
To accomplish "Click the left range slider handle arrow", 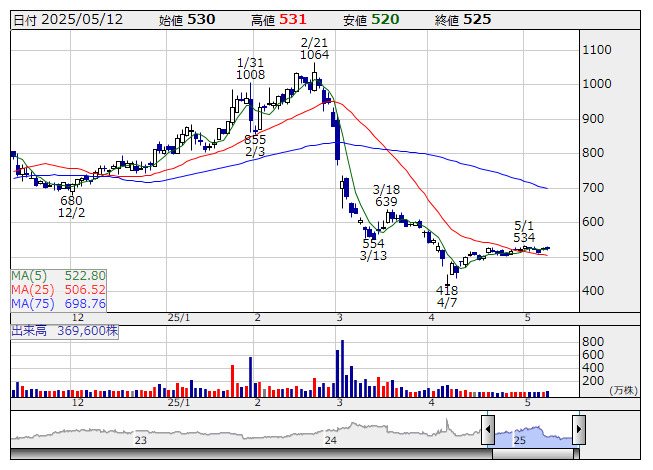I will 488,429.
